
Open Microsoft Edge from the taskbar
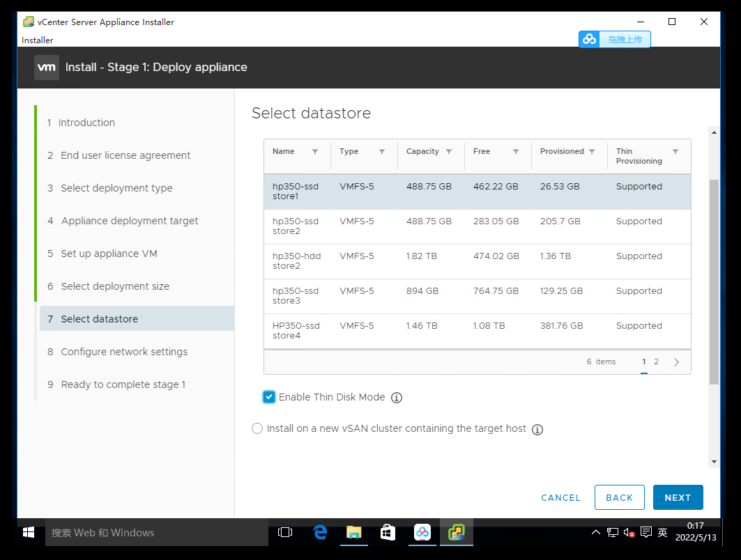[320, 531]
